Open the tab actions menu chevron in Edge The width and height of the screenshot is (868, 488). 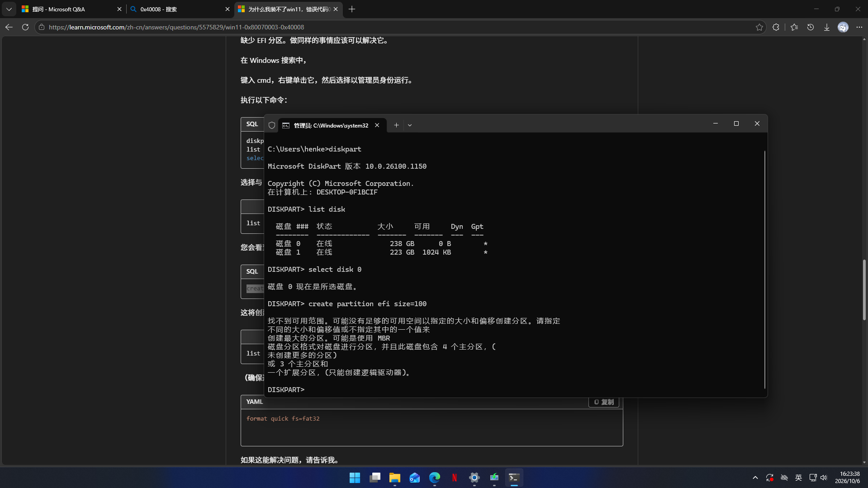(9, 9)
